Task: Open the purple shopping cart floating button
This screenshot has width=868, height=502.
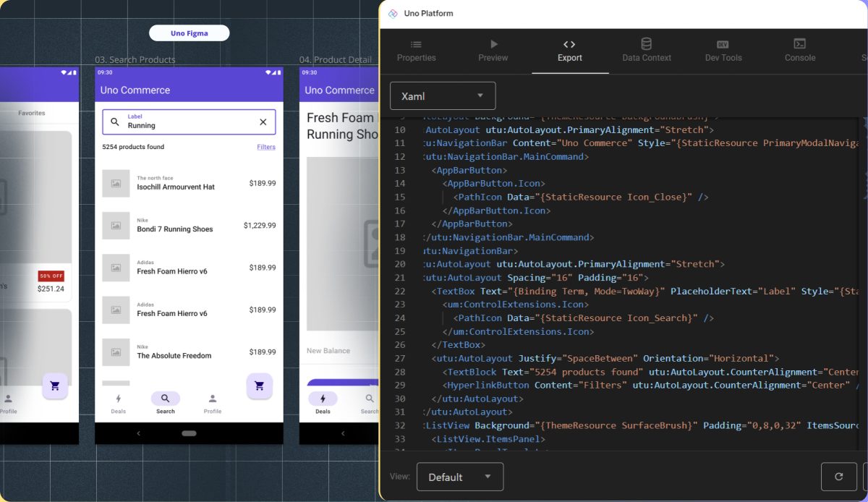Action: (x=55, y=386)
